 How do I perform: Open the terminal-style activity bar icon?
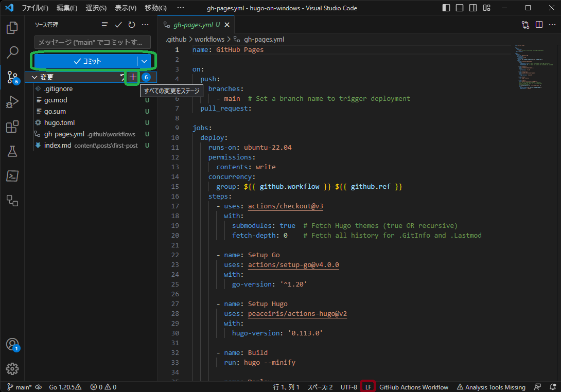pos(12,176)
